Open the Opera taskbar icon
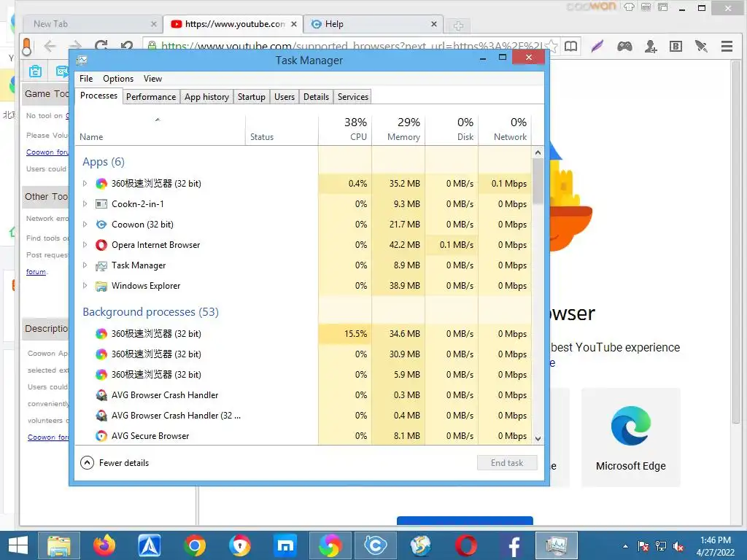747x560 pixels. click(466, 545)
